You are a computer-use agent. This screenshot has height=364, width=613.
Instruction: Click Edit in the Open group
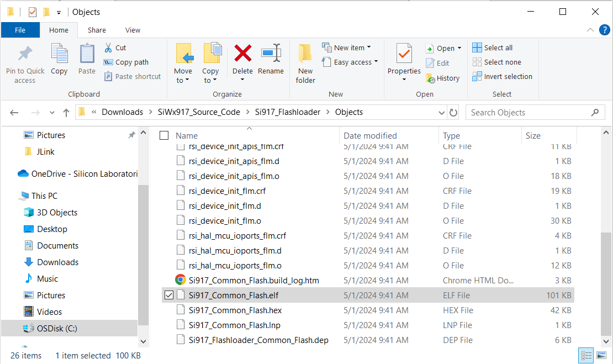[x=437, y=63]
